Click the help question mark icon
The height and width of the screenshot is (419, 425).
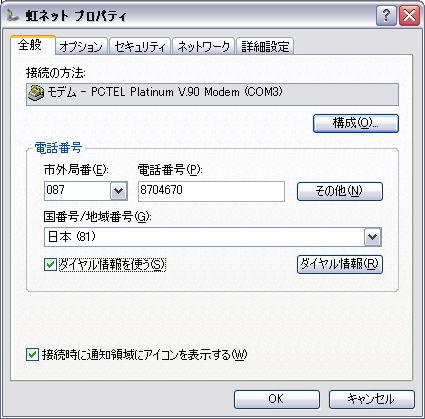click(386, 15)
